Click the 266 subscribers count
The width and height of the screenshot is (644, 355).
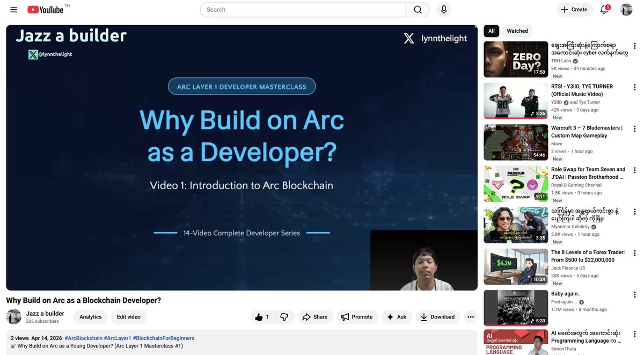(42, 321)
